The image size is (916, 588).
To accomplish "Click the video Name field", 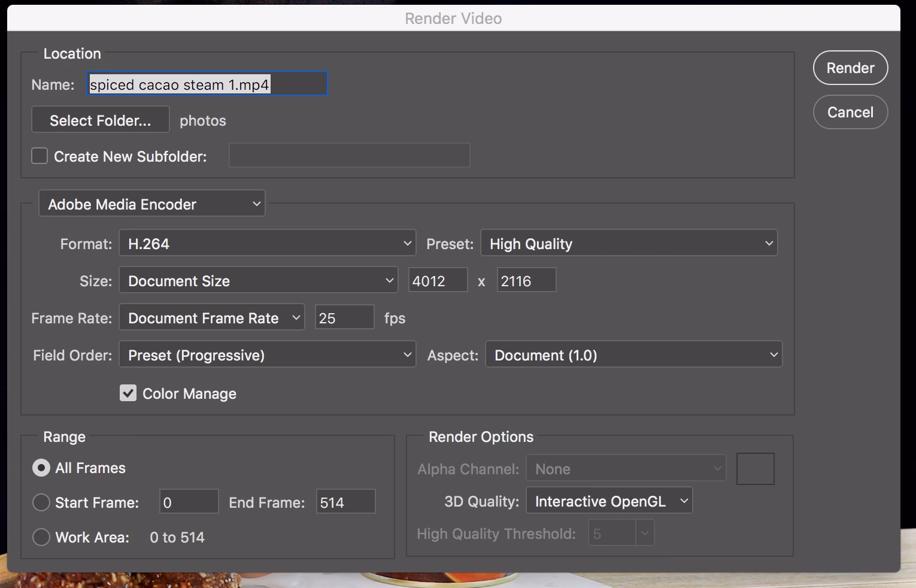I will click(207, 84).
